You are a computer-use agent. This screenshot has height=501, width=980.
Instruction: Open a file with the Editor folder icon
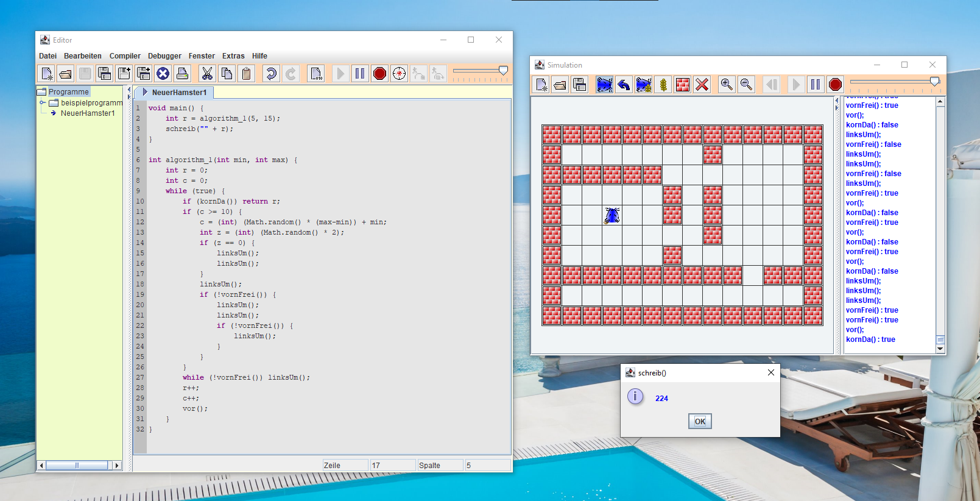(x=66, y=74)
